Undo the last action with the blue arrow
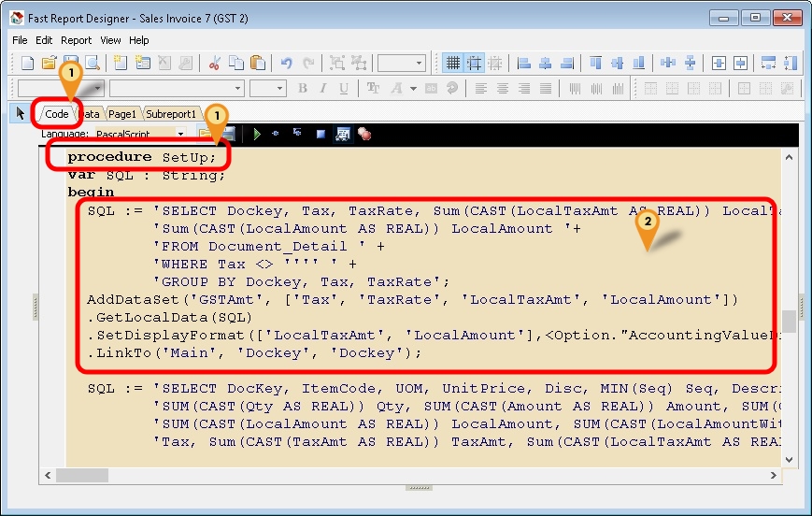812x516 pixels. point(286,64)
